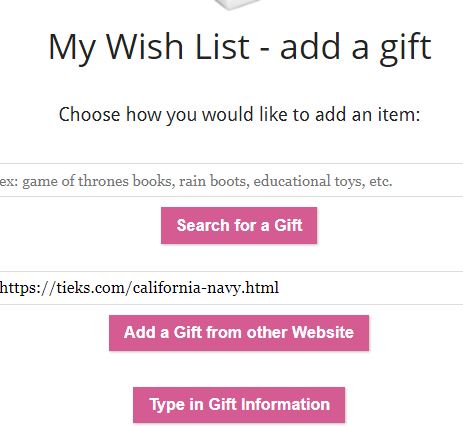Click the Search for a Gift button
Screen dimensions: 463x426
[x=239, y=225]
